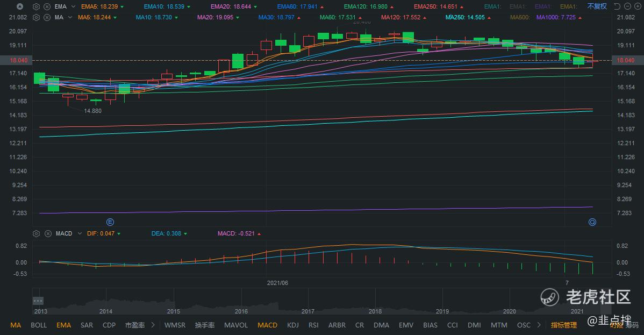Click the MA250: 14.505 value label

pos(466,17)
